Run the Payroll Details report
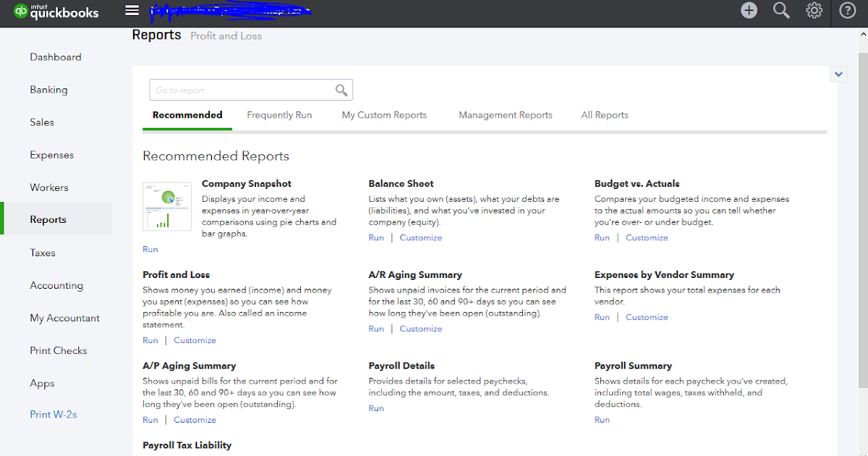 (376, 408)
